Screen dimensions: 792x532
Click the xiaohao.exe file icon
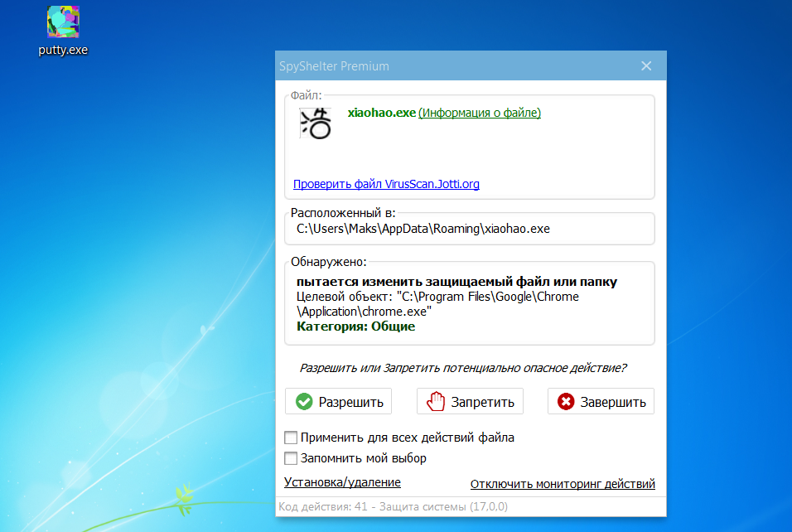(x=315, y=123)
